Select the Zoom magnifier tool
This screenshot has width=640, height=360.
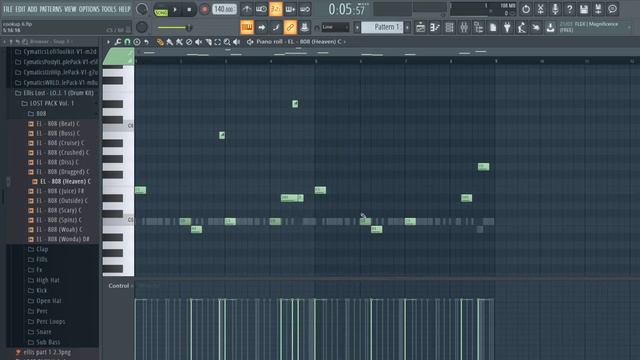pos(227,42)
